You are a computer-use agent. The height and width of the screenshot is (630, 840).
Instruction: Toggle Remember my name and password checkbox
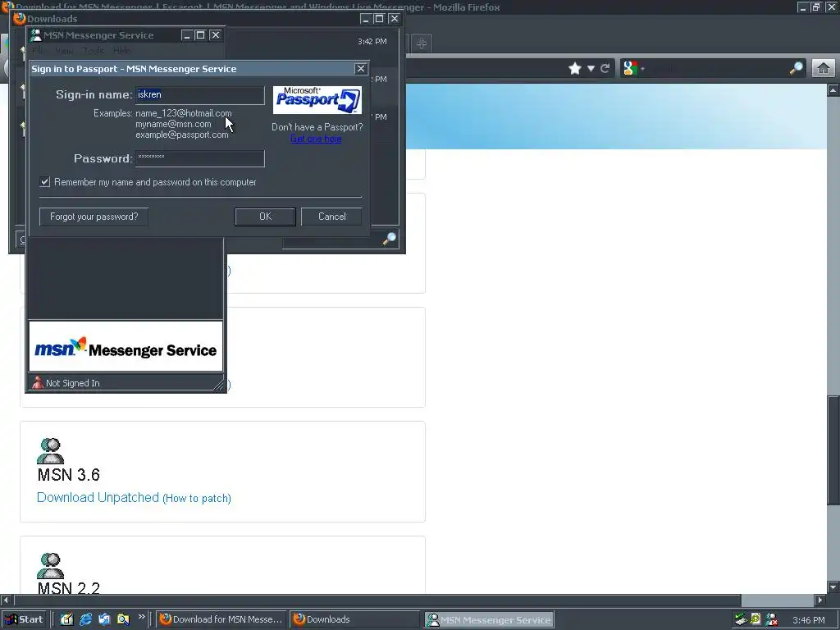45,182
